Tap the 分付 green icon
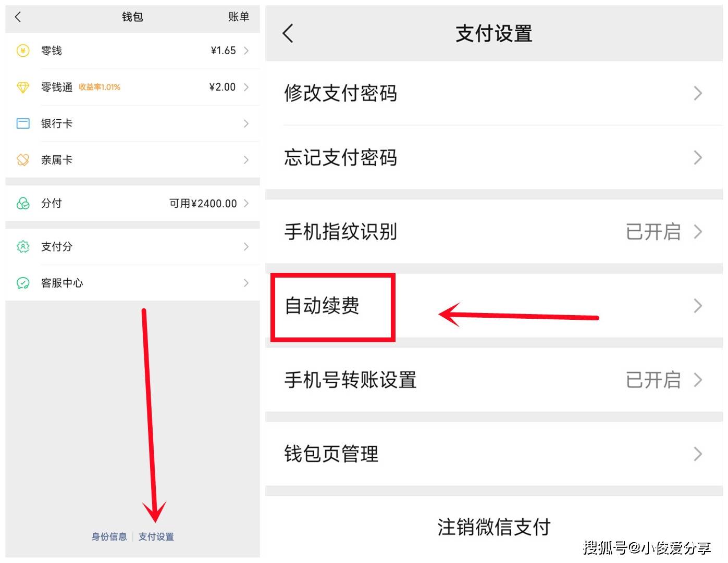Viewport: 728px width, 563px height. point(23,203)
